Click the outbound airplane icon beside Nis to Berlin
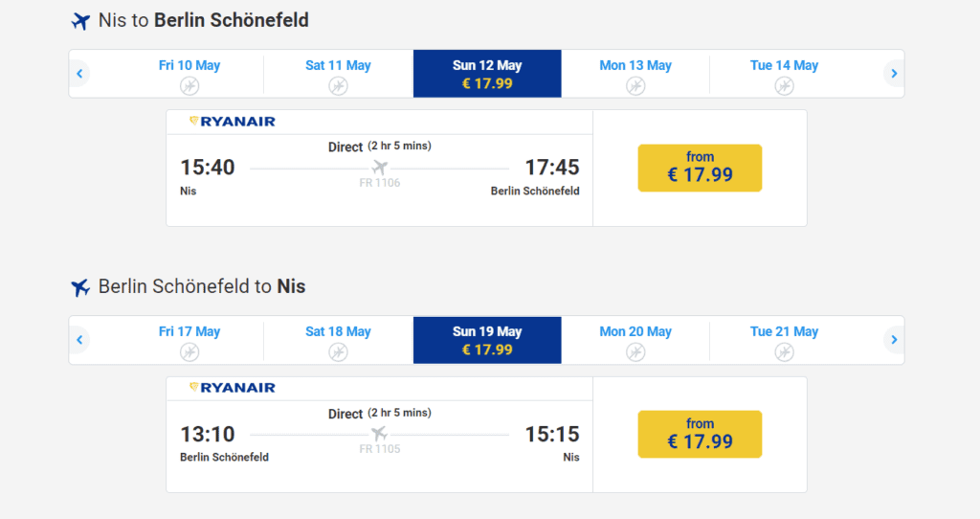Screen dimensions: 980x519 point(80,21)
